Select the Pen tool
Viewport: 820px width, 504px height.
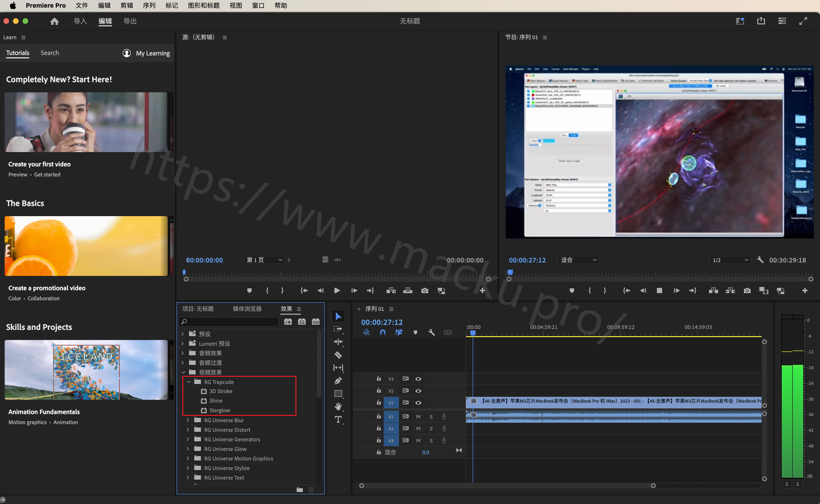coord(338,381)
